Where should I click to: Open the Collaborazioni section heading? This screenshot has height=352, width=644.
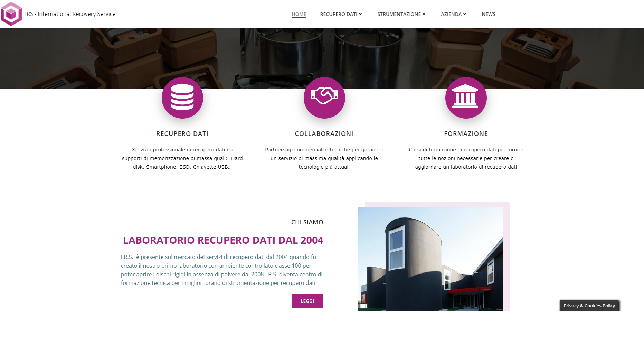[x=324, y=134]
